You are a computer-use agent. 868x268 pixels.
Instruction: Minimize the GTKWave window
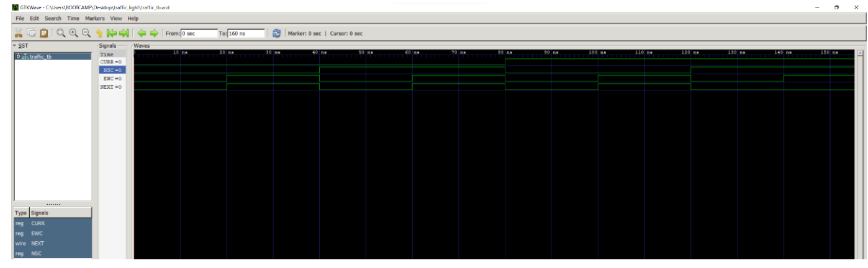pyautogui.click(x=816, y=7)
